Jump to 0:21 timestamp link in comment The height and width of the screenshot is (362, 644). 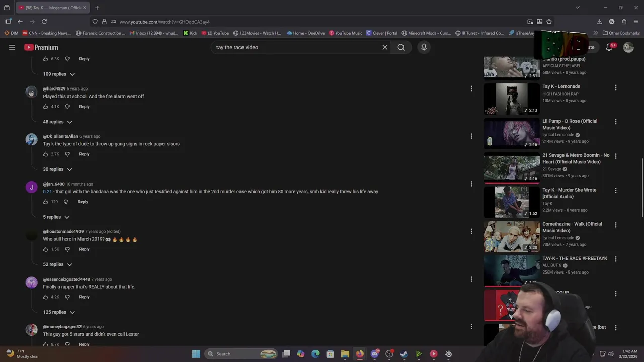[x=47, y=192]
